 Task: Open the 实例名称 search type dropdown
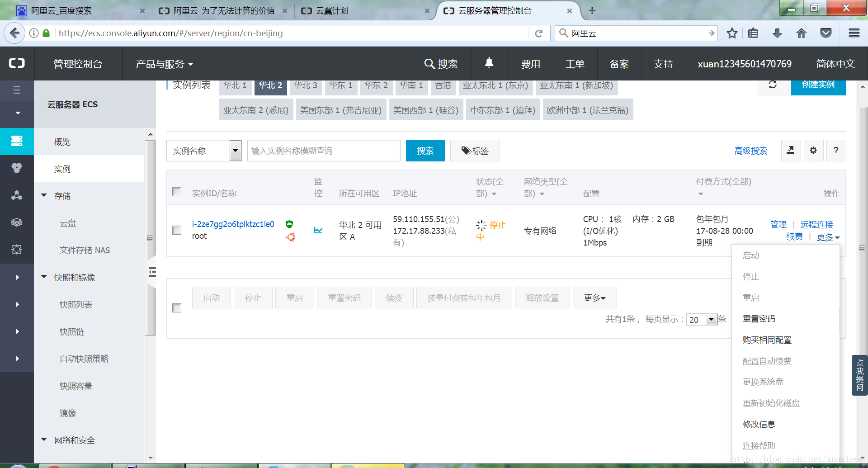click(x=204, y=151)
